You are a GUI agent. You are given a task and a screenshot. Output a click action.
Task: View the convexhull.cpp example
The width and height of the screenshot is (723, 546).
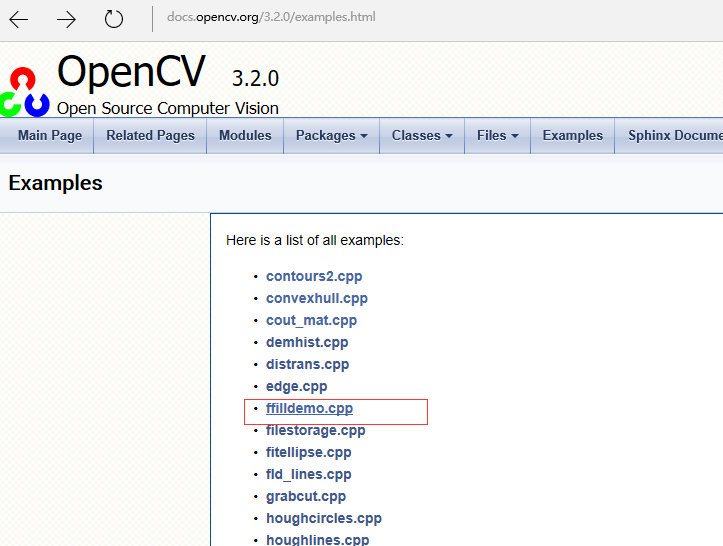[316, 299]
